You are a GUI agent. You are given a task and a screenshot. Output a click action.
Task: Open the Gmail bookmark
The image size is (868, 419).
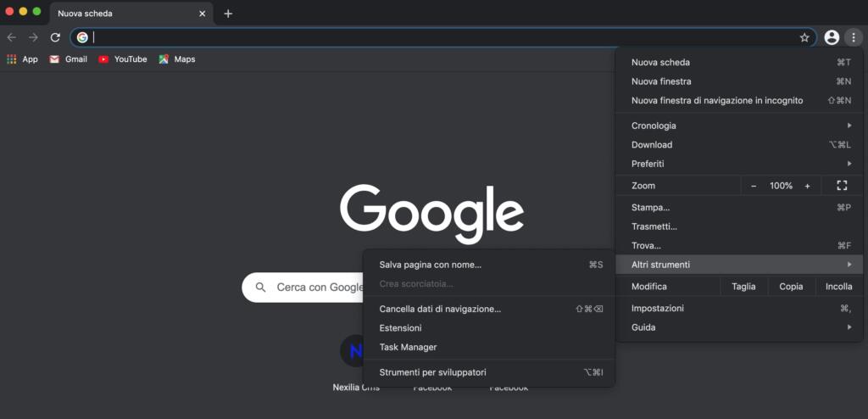coord(68,59)
